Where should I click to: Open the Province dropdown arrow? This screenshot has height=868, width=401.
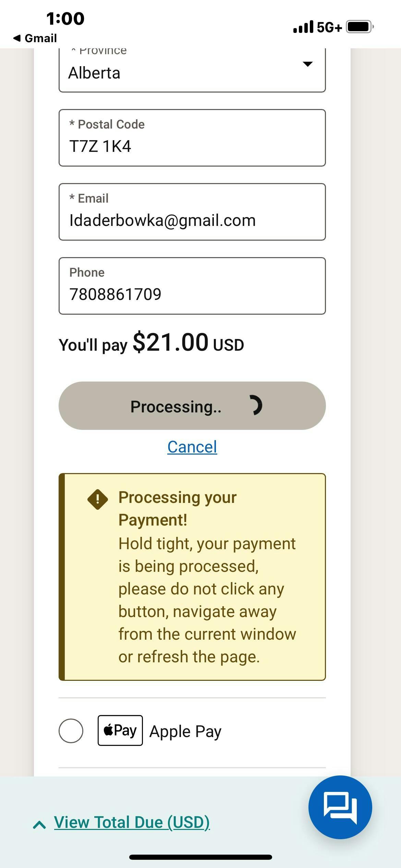pos(307,64)
